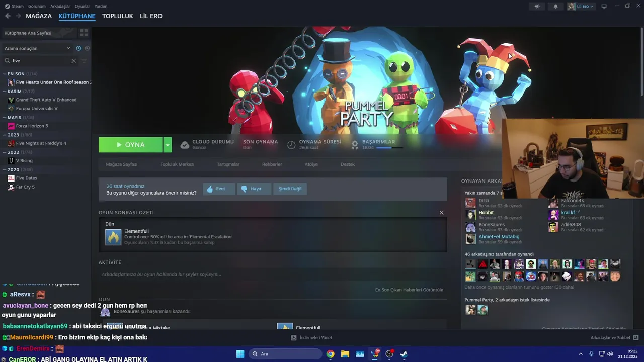Click the Big Picture mode monitor icon
The image size is (644, 362).
point(604,6)
